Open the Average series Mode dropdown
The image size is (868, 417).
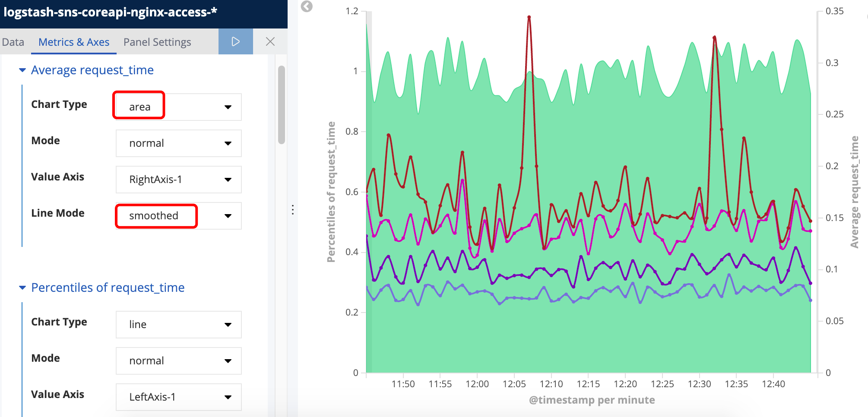[178, 143]
